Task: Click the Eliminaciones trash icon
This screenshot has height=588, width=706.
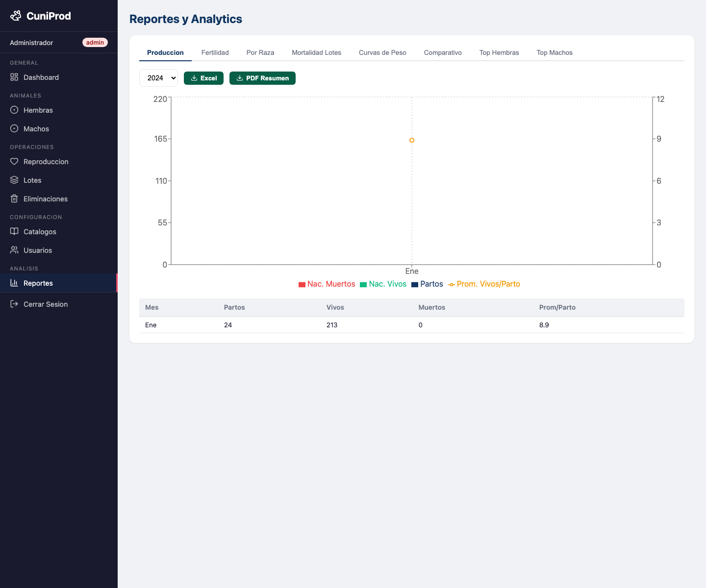Action: (14, 198)
